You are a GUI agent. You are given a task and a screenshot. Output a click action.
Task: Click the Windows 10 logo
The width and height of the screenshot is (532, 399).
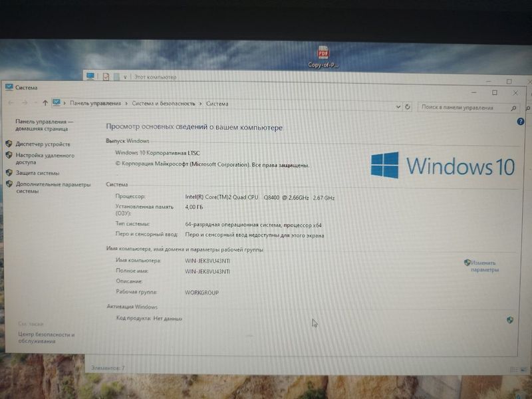click(x=443, y=166)
